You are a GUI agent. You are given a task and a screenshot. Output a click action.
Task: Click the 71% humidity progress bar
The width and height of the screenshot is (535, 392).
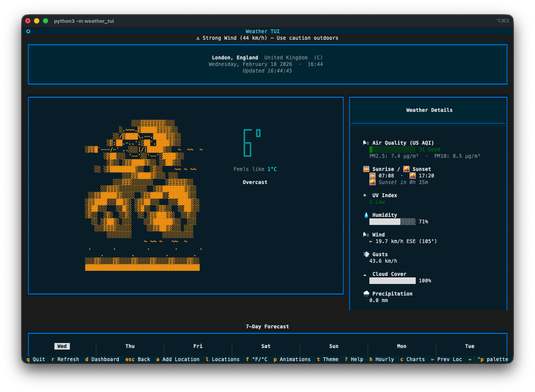(392, 221)
